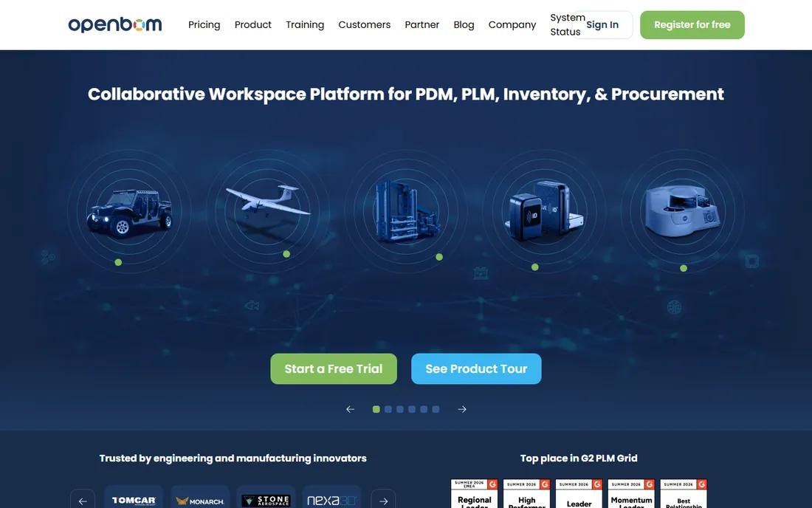Go to the Customers page
812x508 pixels.
[365, 25]
